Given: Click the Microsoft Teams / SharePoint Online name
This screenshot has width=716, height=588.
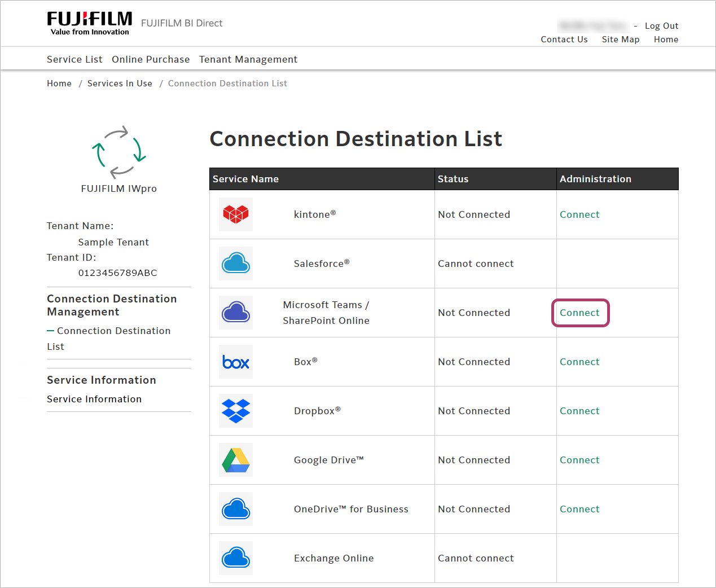Looking at the screenshot, I should pyautogui.click(x=326, y=313).
